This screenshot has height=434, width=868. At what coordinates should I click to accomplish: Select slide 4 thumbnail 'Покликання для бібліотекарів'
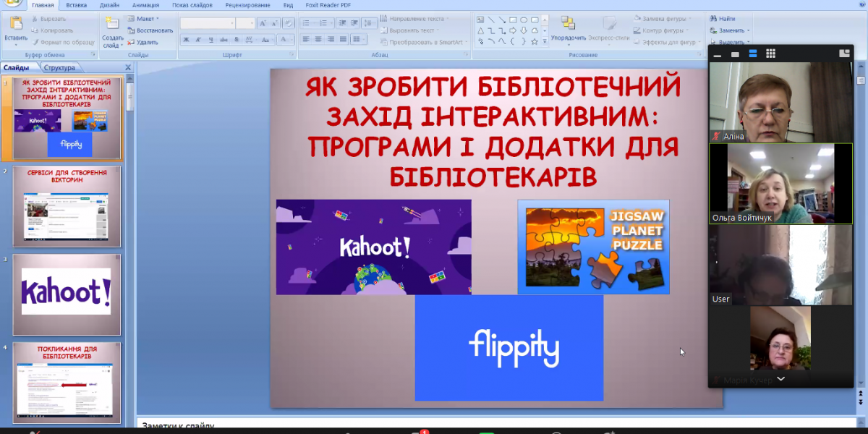point(67,383)
